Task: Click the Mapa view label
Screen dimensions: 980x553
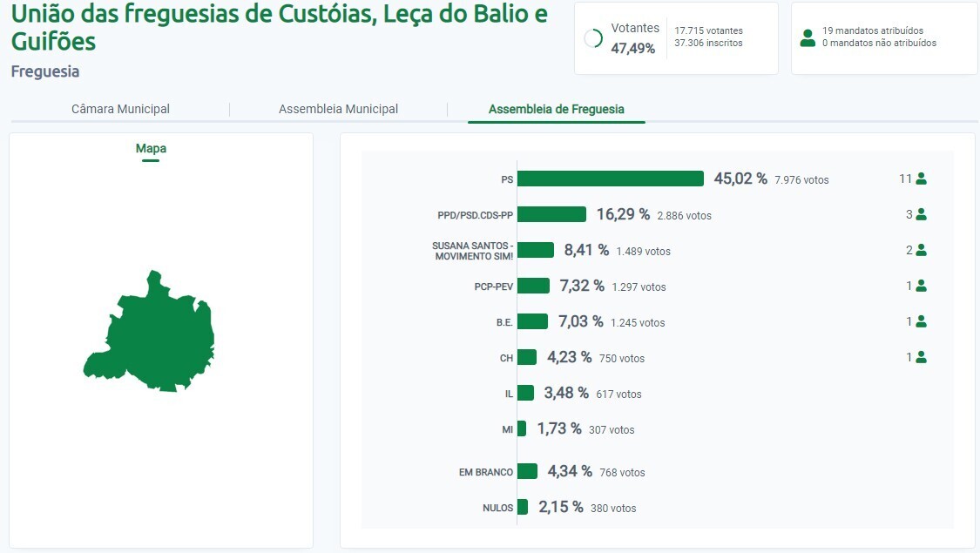Action: [151, 148]
